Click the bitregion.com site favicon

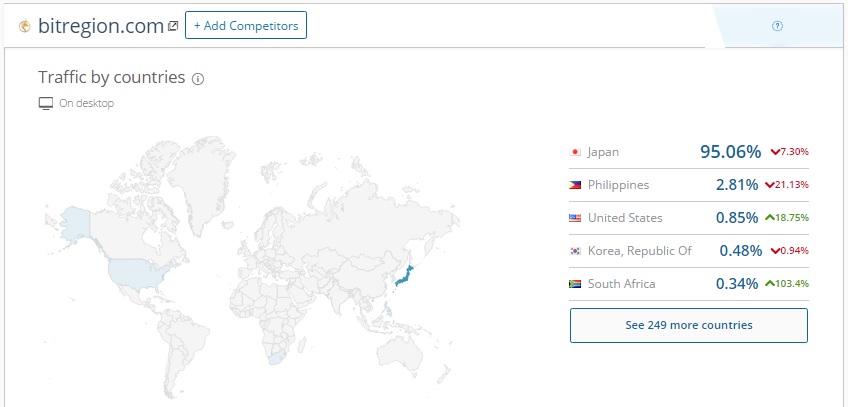(24, 26)
